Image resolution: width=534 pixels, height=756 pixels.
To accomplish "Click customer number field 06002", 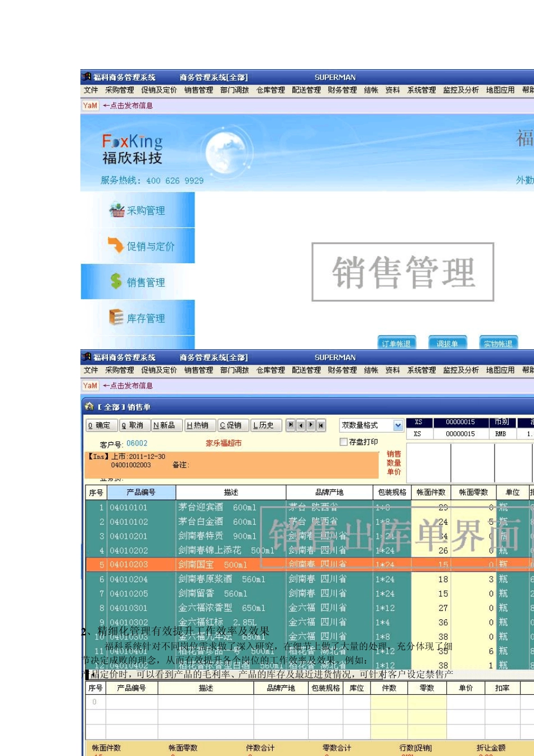I will [x=137, y=443].
